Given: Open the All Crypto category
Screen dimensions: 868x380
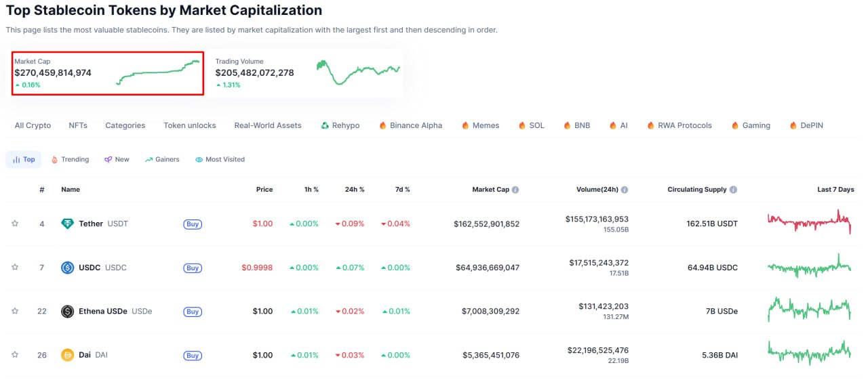Looking at the screenshot, I should [33, 125].
